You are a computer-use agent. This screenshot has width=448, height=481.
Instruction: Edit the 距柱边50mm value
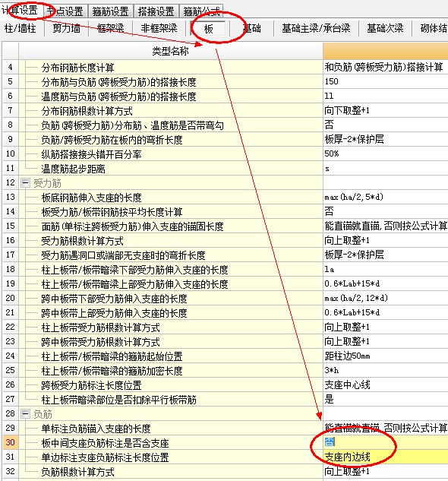tap(386, 356)
